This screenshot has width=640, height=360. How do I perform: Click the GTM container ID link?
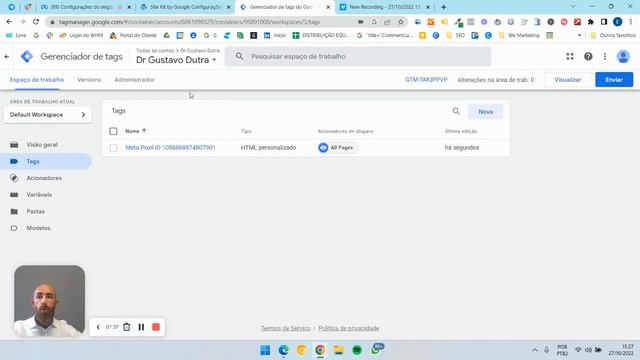[x=426, y=80]
